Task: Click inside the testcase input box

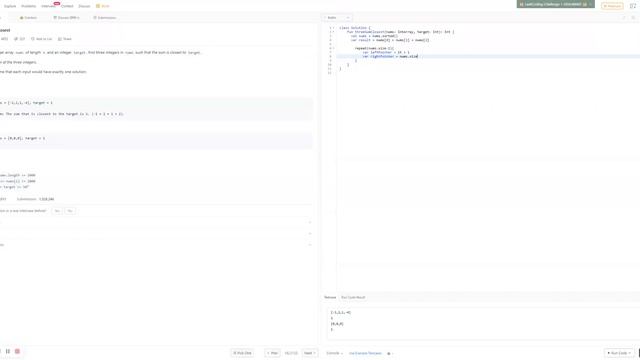Action: coord(483,323)
